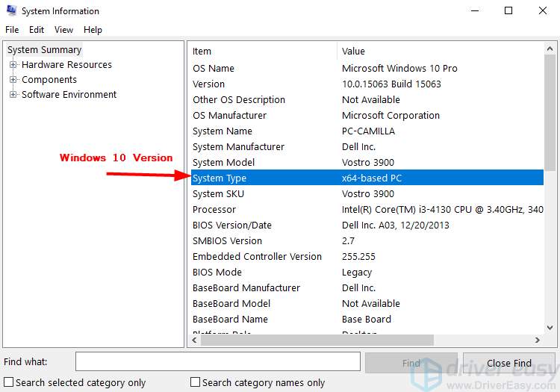Maximize the System Information window
The image size is (560, 392).
(x=508, y=11)
